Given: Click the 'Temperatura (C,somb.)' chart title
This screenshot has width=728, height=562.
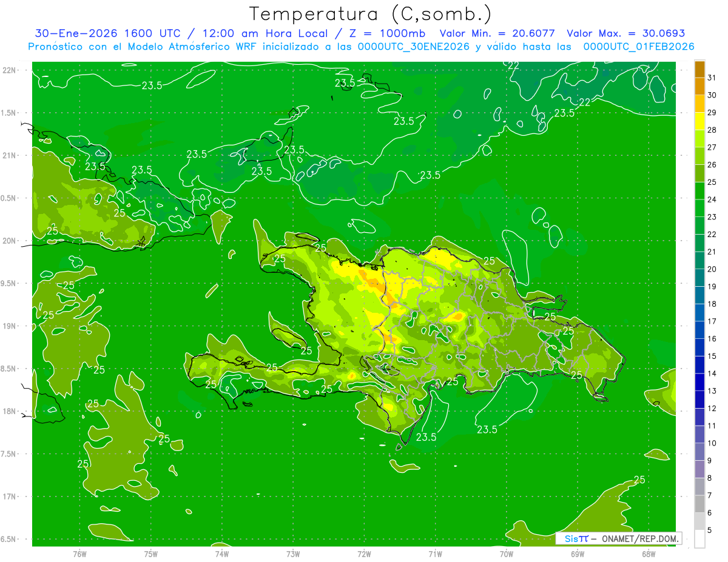Looking at the screenshot, I should 370,14.
